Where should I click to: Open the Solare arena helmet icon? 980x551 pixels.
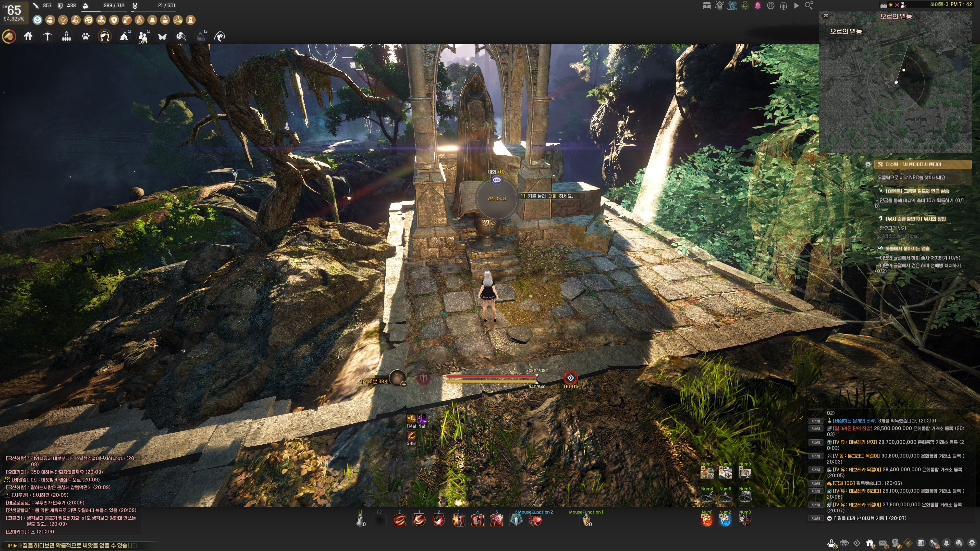732,6
